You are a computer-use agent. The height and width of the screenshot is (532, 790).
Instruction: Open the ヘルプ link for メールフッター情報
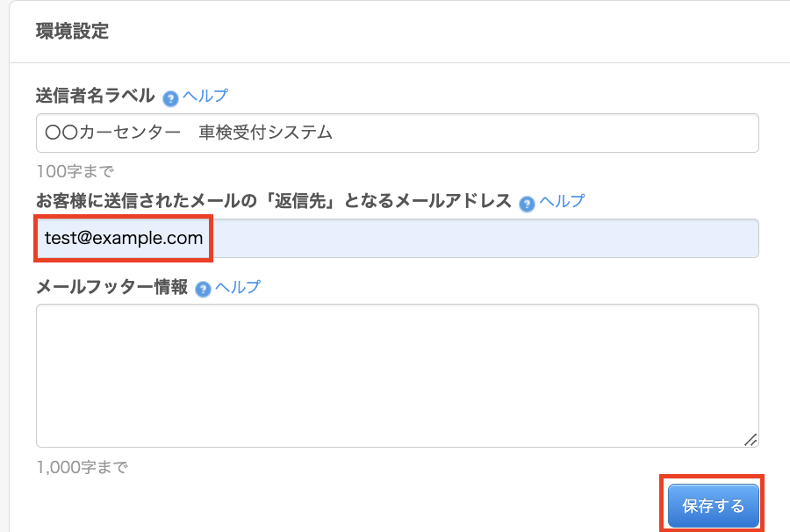coord(238,287)
